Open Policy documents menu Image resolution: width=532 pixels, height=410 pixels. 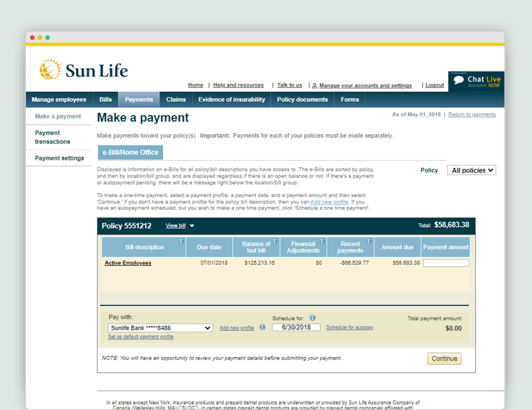tap(302, 99)
